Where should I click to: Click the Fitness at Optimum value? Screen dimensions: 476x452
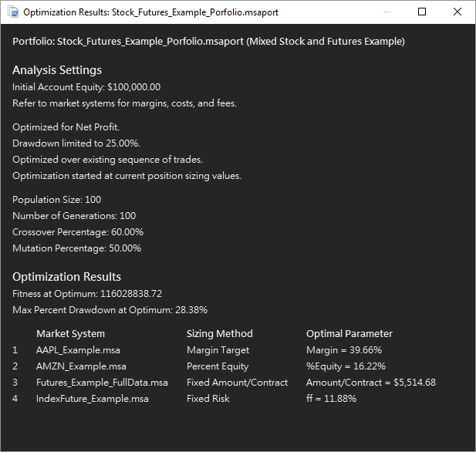point(131,294)
